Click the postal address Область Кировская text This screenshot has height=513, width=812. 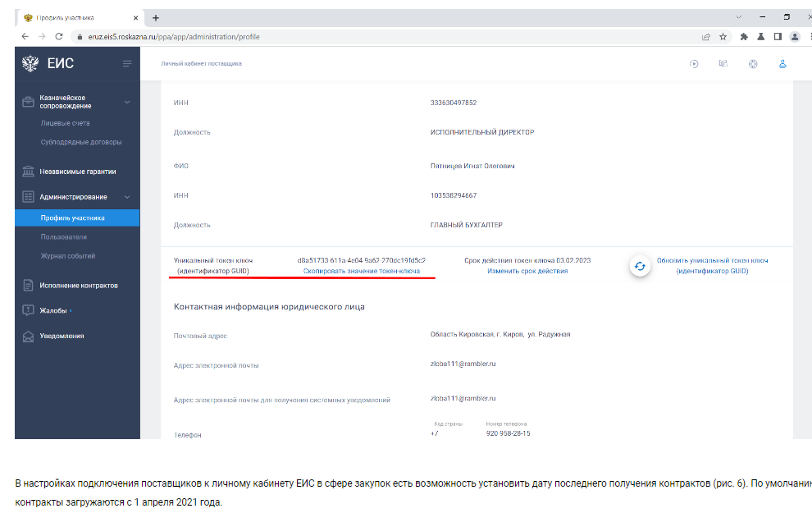(500, 334)
